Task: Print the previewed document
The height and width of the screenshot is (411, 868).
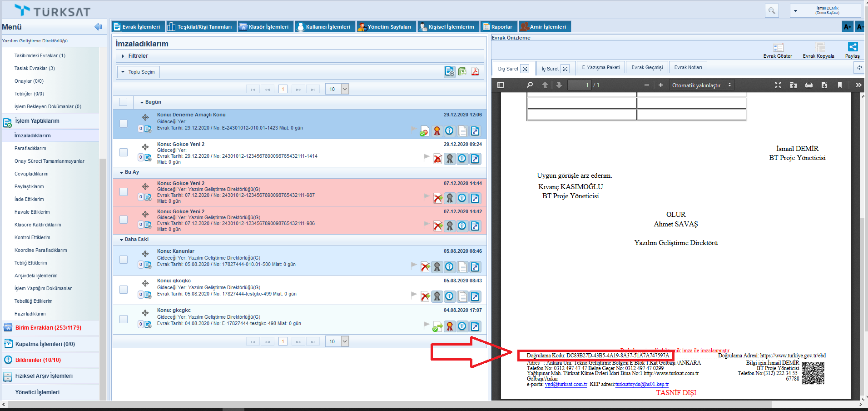Action: [x=809, y=85]
